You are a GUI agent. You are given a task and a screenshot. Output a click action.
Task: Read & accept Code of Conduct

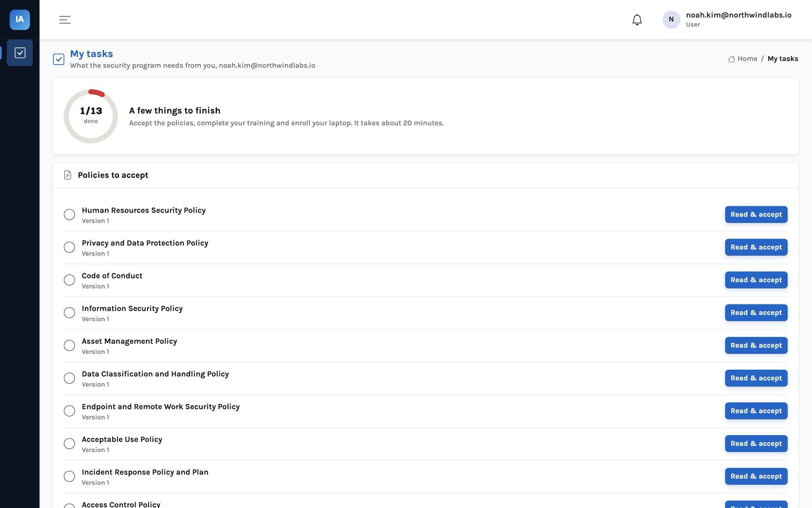click(756, 280)
